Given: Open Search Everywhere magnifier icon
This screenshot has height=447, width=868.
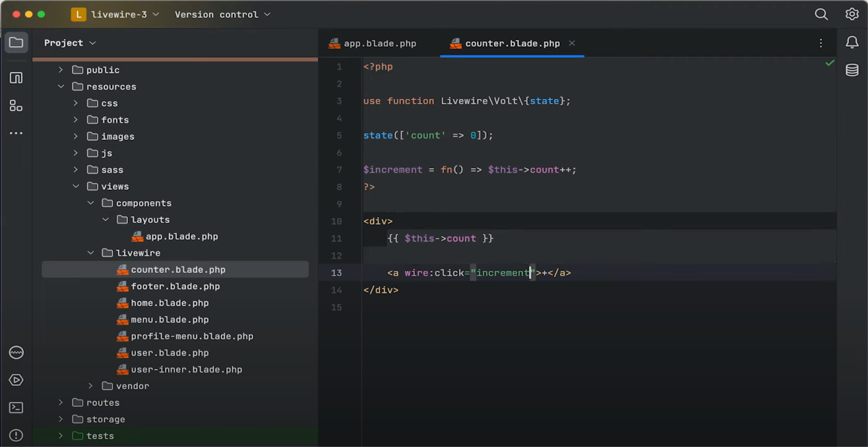Looking at the screenshot, I should point(821,14).
